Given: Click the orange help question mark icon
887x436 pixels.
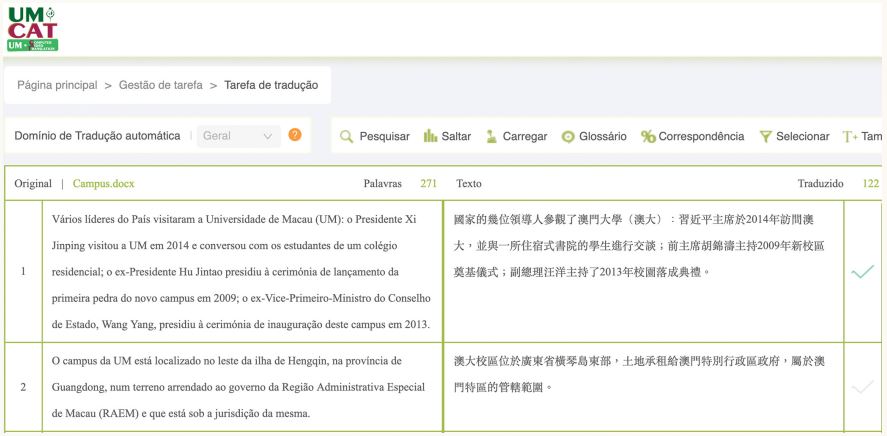Looking at the screenshot, I should 295,135.
